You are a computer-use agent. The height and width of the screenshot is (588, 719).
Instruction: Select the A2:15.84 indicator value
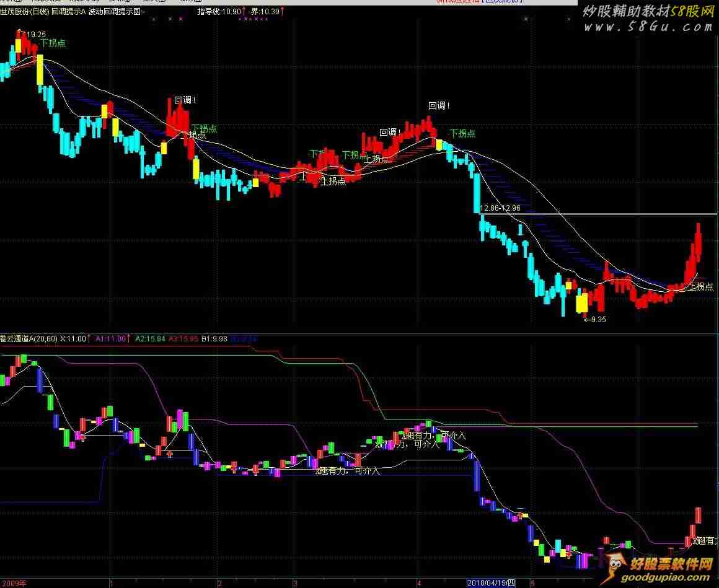(x=149, y=339)
